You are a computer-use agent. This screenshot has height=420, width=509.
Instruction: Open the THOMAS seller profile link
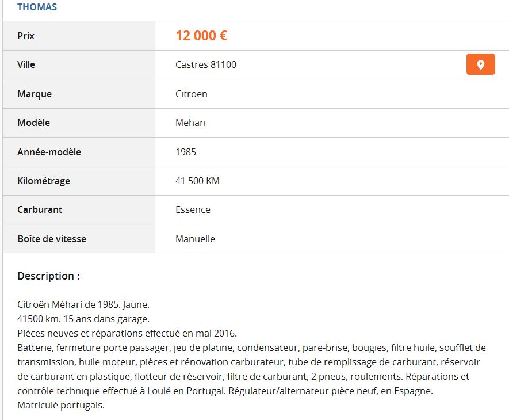tap(37, 7)
